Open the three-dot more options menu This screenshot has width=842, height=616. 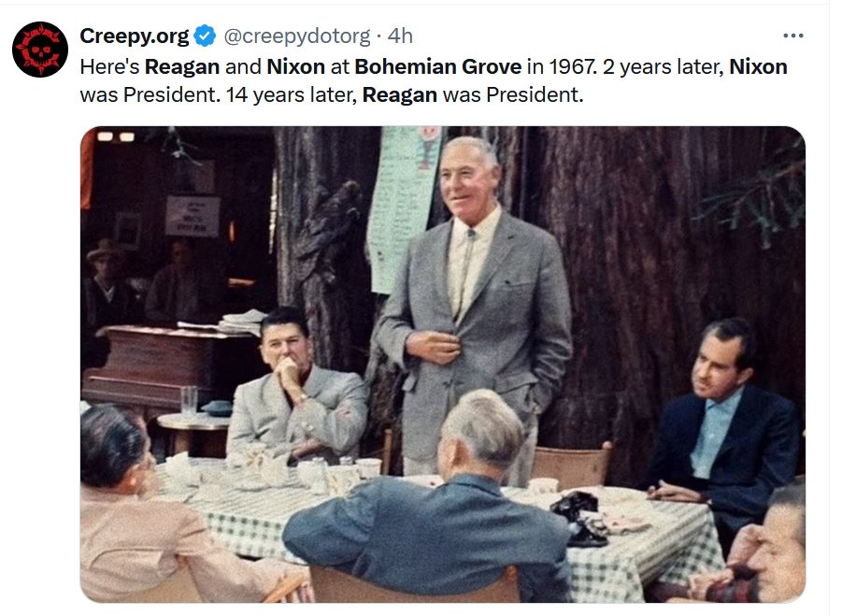point(793,36)
